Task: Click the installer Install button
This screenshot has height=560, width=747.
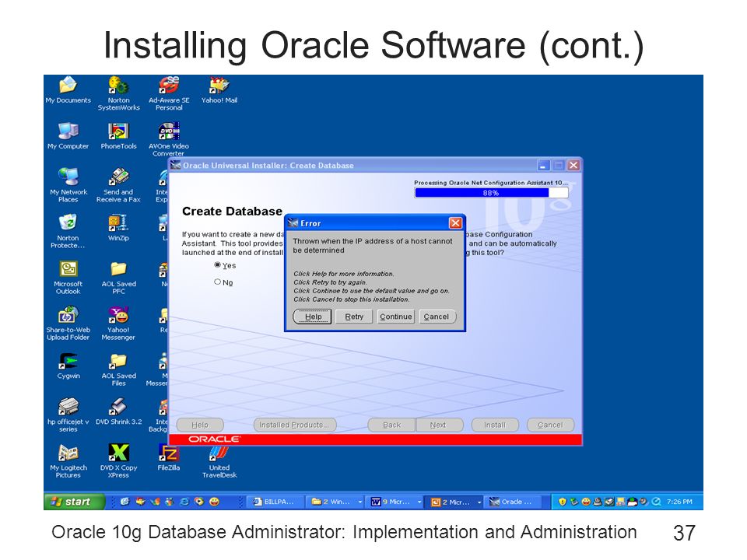Action: [495, 425]
